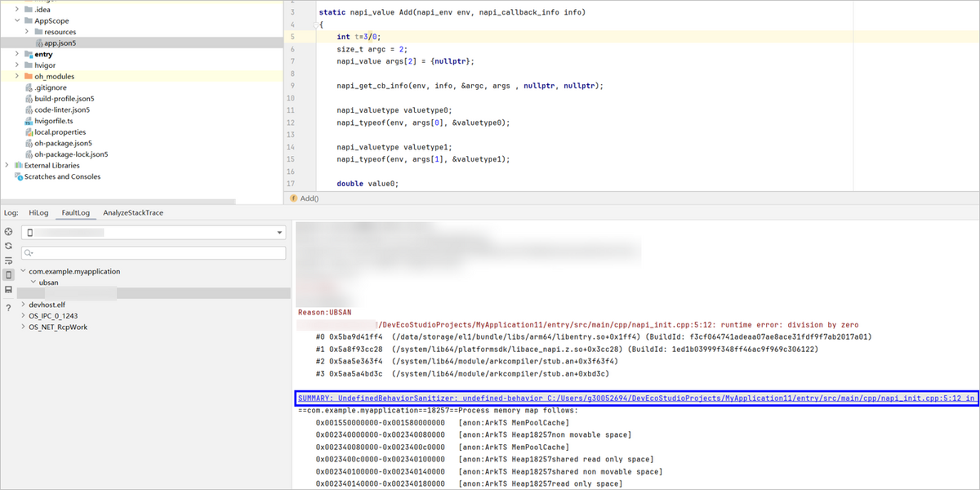The height and width of the screenshot is (490, 980).
Task: Select app.json5 in the project tree
Action: [x=62, y=42]
